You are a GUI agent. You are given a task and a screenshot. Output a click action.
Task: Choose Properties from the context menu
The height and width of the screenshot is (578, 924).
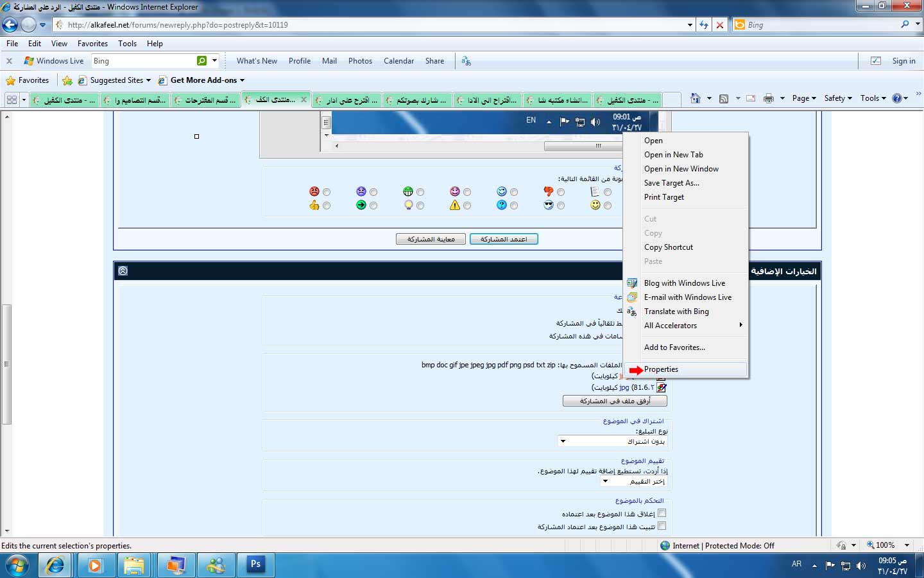661,369
